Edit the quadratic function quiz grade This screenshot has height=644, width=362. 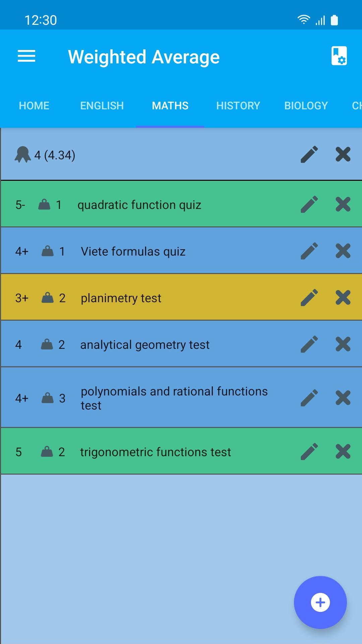tap(309, 204)
